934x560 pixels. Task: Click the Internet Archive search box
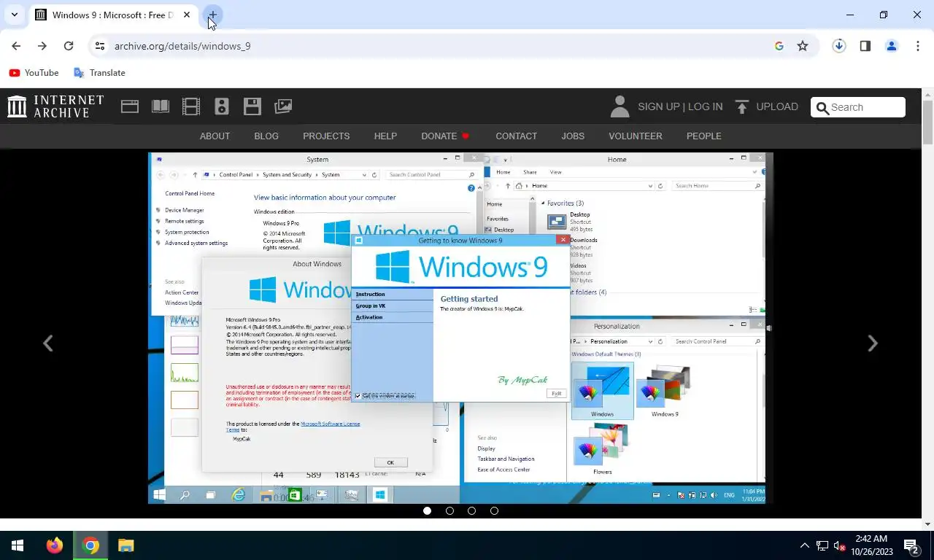point(858,107)
